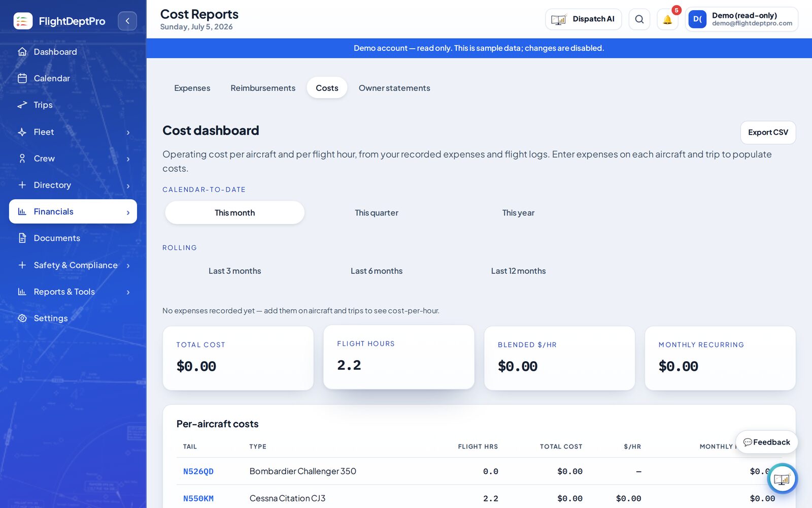Click the notification count badge 5
Screen dimensions: 812x508
676,10
